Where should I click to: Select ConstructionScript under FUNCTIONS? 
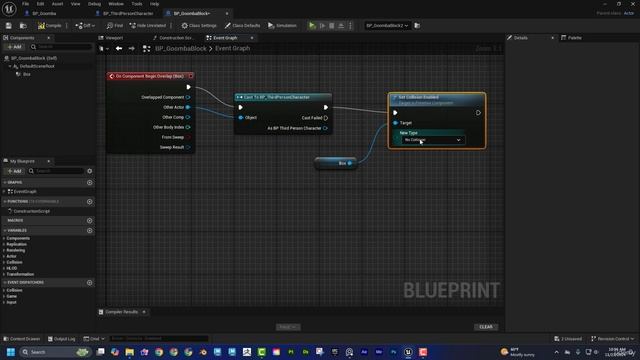[31, 211]
